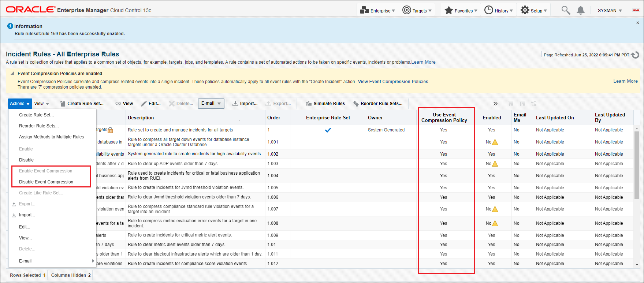Click the greyed Export toolbar button
Image resolution: width=644 pixels, height=283 pixels.
pos(278,104)
